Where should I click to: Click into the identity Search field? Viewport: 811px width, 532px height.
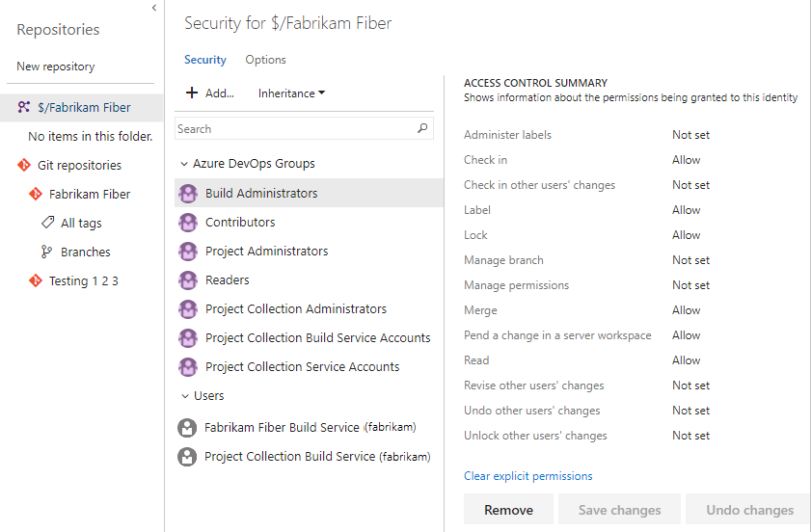click(294, 128)
